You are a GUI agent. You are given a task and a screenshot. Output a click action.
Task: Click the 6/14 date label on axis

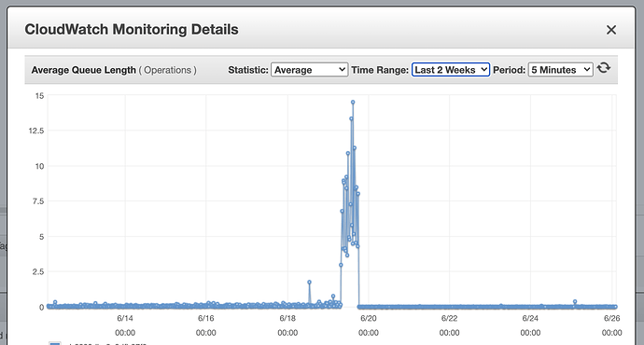point(125,318)
